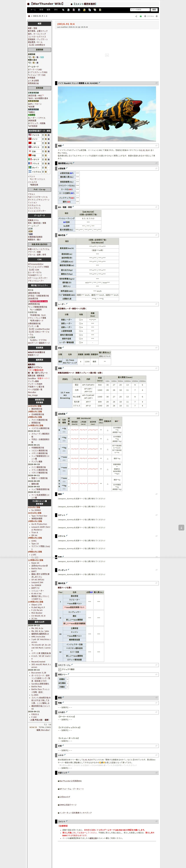
Task: Expand the カモフラージュ plus box
Action: coord(60,670)
